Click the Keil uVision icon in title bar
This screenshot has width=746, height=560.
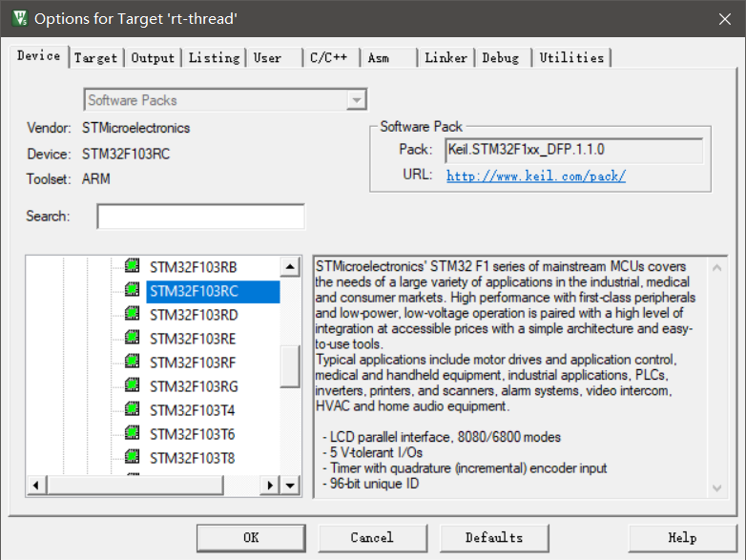coord(20,18)
